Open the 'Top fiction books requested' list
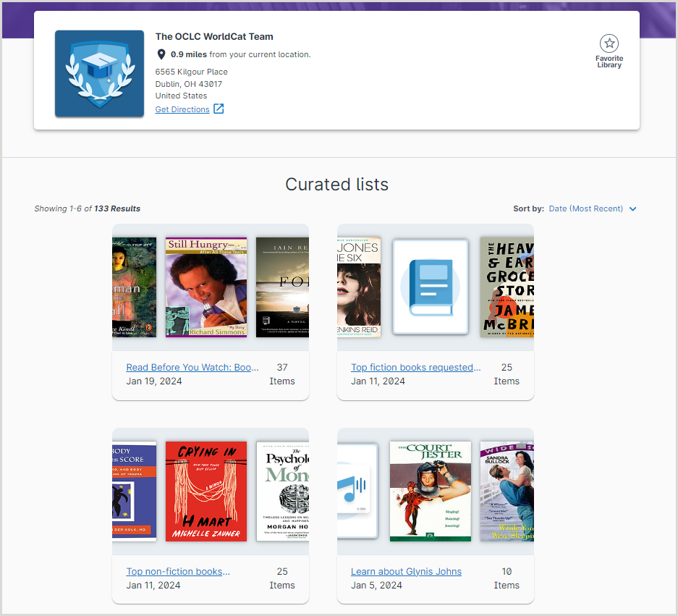 click(x=415, y=367)
